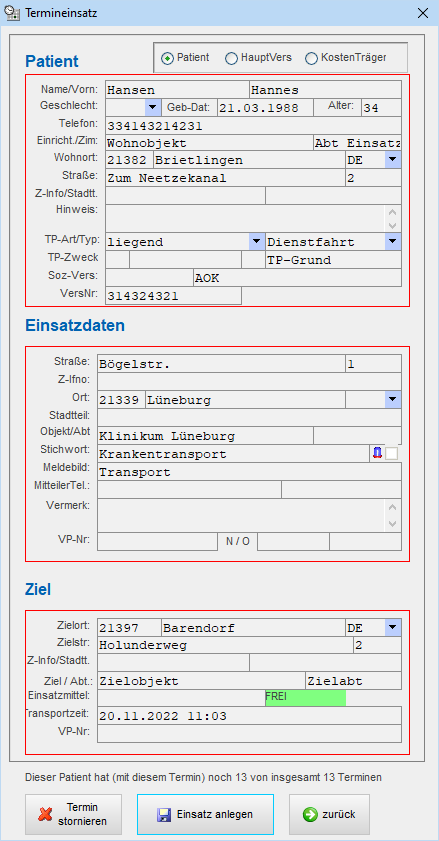Viewport: 439px width, 841px height.
Task: Click the green arrow icon on zurück
Action: coord(310,814)
